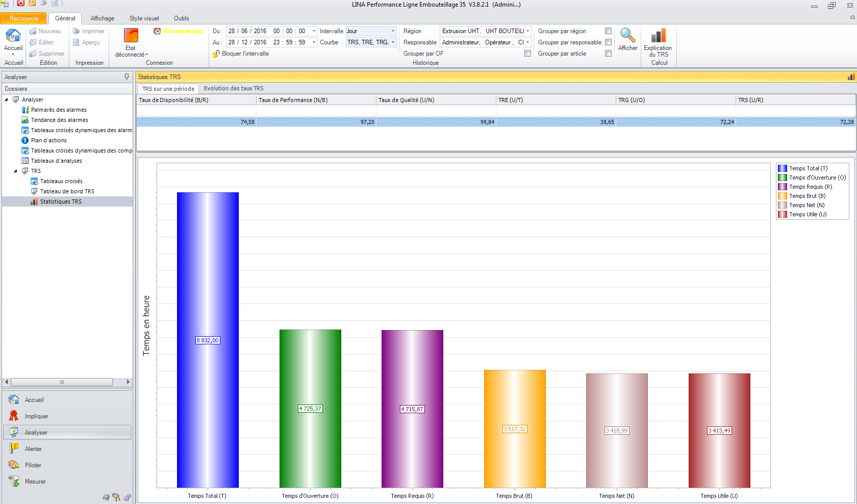Pin the Analyser panel with pushpin icon

[127, 77]
